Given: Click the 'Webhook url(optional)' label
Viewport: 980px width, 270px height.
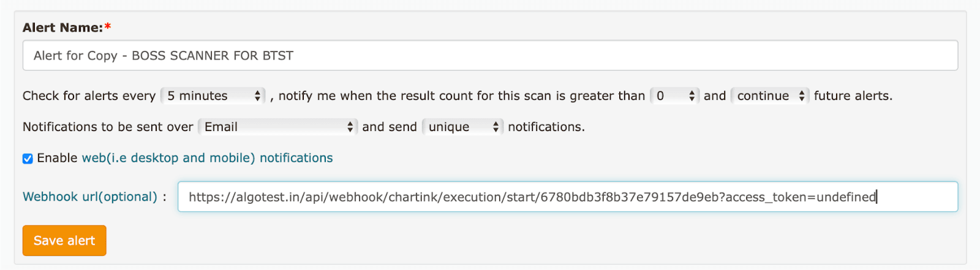Looking at the screenshot, I should 90,197.
